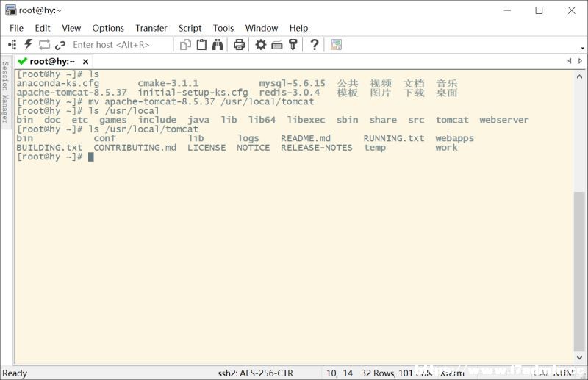Expand the toolbar overflow arrow
588x380 pixels.
tap(582, 48)
